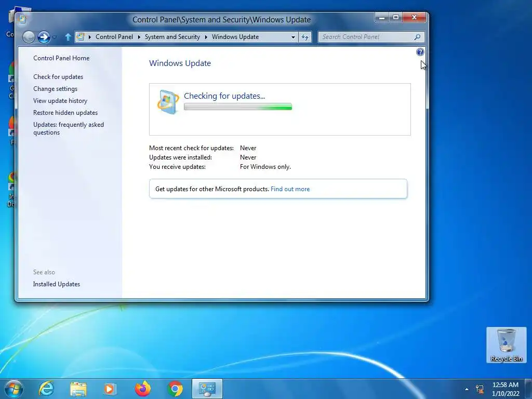Click the search magnifier icon
The width and height of the screenshot is (532, 399).
point(417,37)
